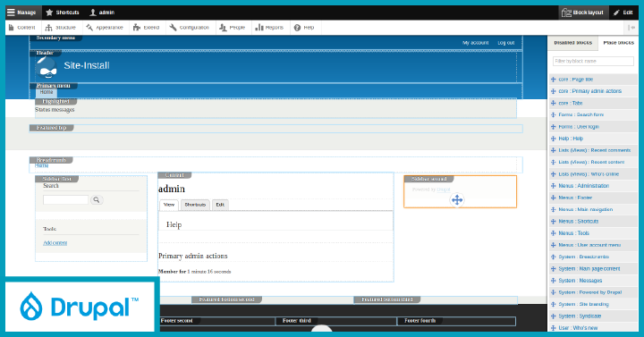This screenshot has width=644, height=337.
Task: Open the Help question-mark section
Action: 304,28
